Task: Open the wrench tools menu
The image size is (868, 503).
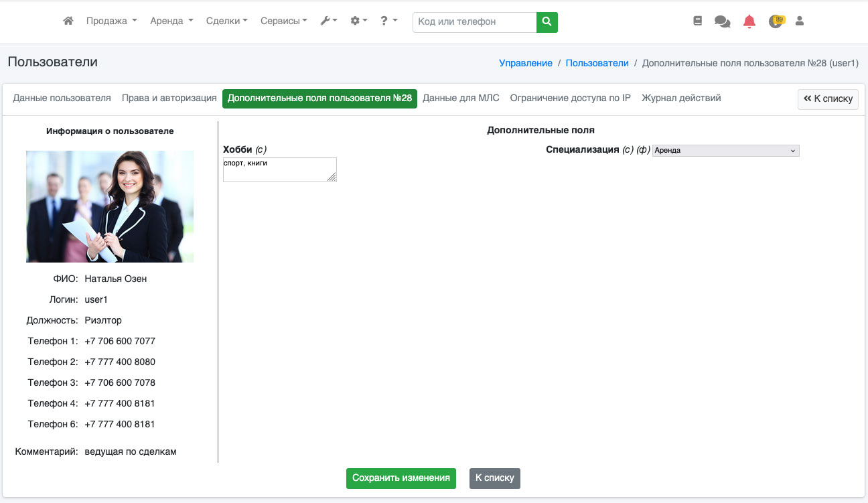Action: coord(328,21)
